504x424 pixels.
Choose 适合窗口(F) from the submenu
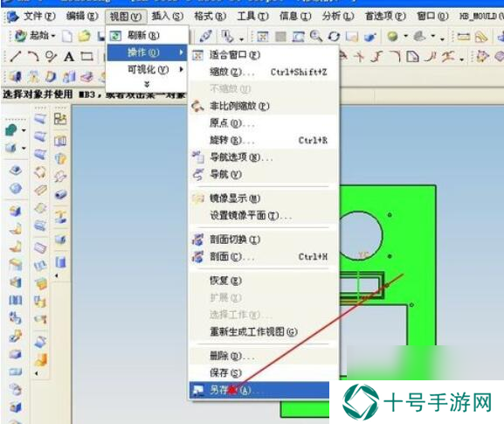[x=263, y=55]
